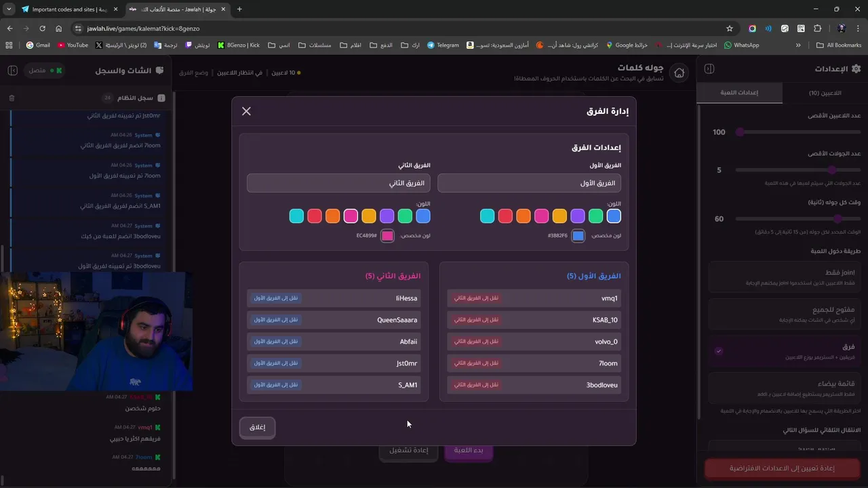Open the Google خرائط bookmark
The height and width of the screenshot is (488, 868).
coord(626,45)
